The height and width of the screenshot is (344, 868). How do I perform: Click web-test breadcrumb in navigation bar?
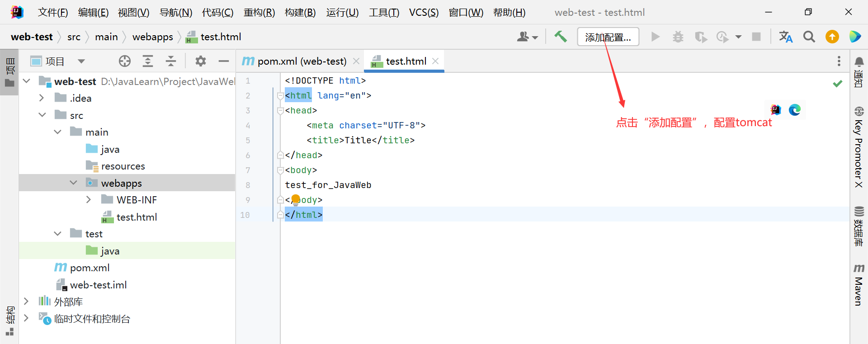tap(32, 37)
